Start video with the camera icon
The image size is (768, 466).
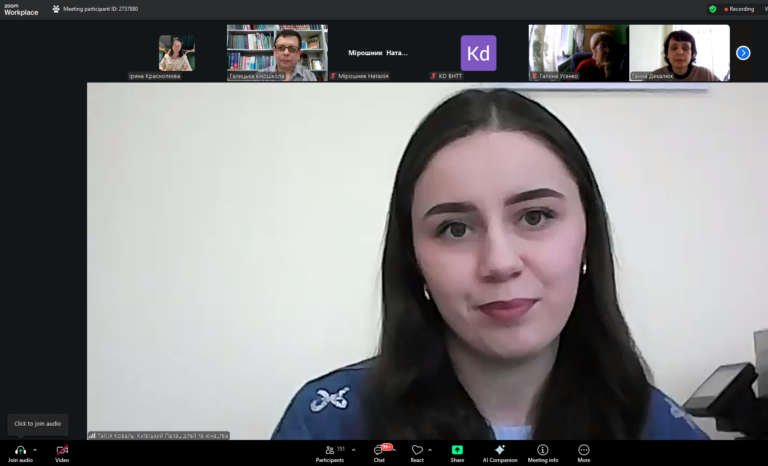coord(62,450)
